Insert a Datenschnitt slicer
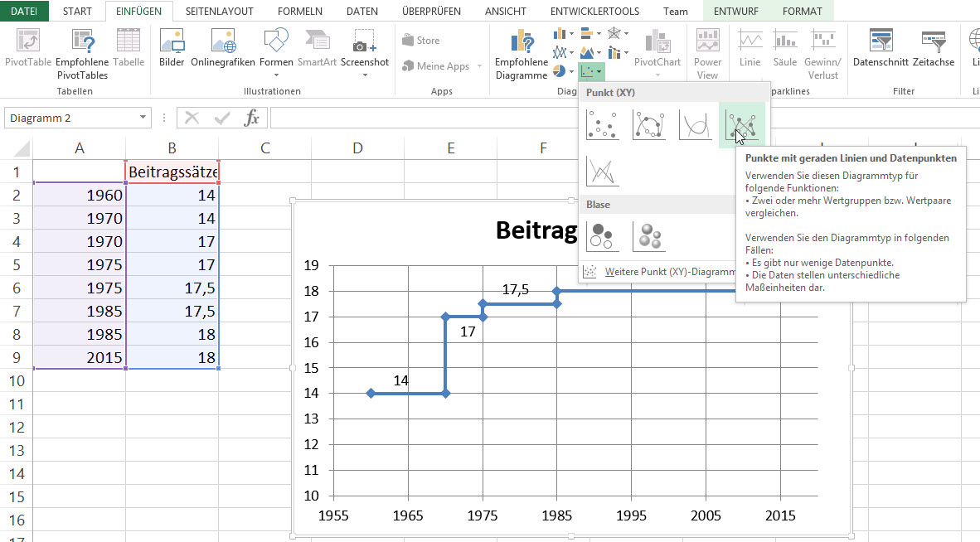The image size is (980, 542). click(880, 48)
